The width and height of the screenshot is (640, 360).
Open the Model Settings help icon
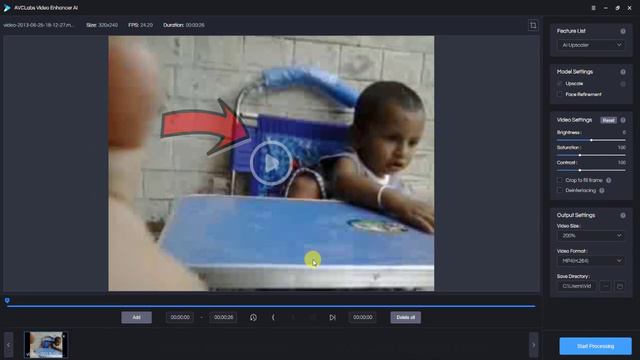point(623,72)
